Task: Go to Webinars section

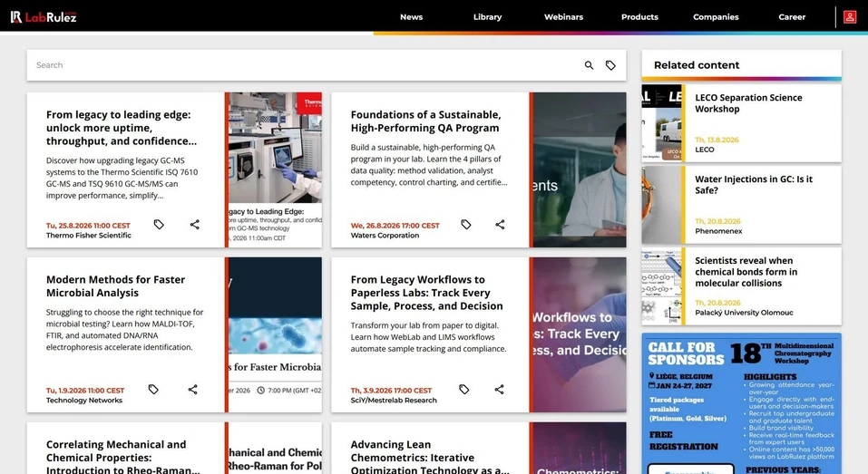Action: pyautogui.click(x=563, y=17)
